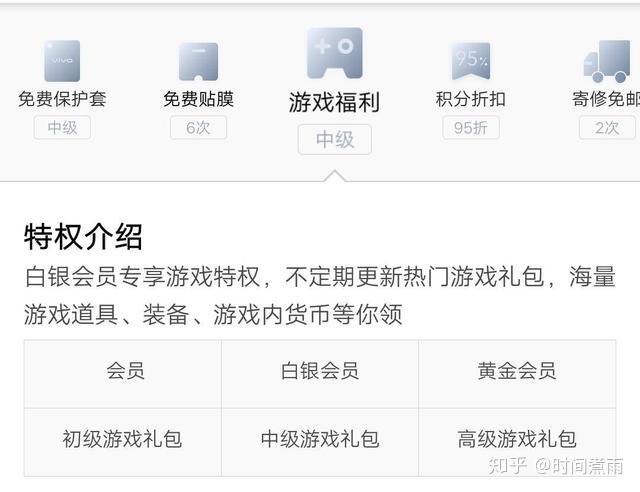Select the 白银会员 column header

320,371
